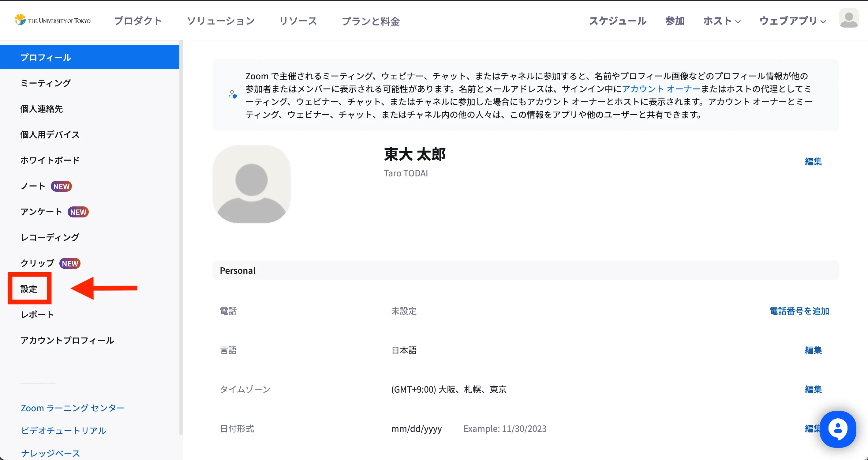Open the プロダクト navigation menu
Screen dimensions: 868x460
pos(138,21)
